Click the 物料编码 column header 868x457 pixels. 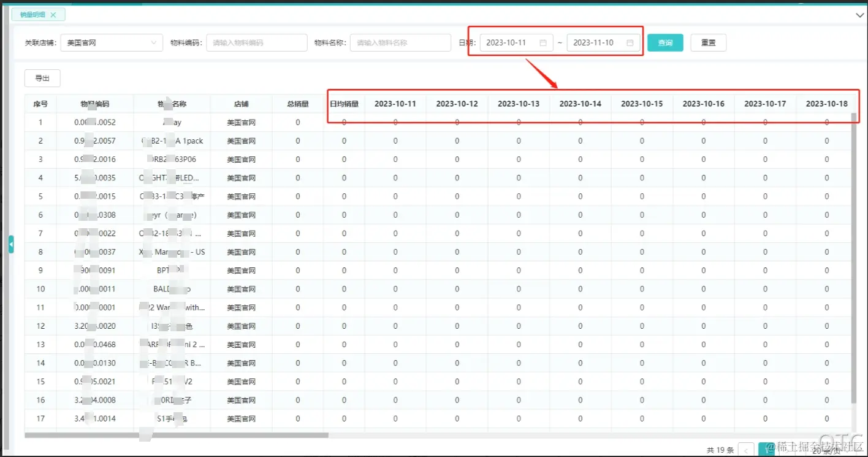click(95, 104)
